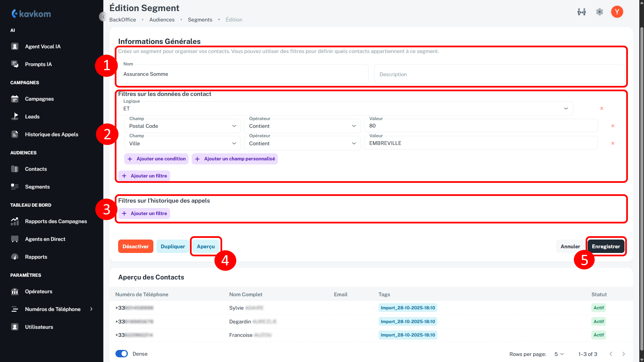Click the integrations icon beside the gear

point(582,12)
